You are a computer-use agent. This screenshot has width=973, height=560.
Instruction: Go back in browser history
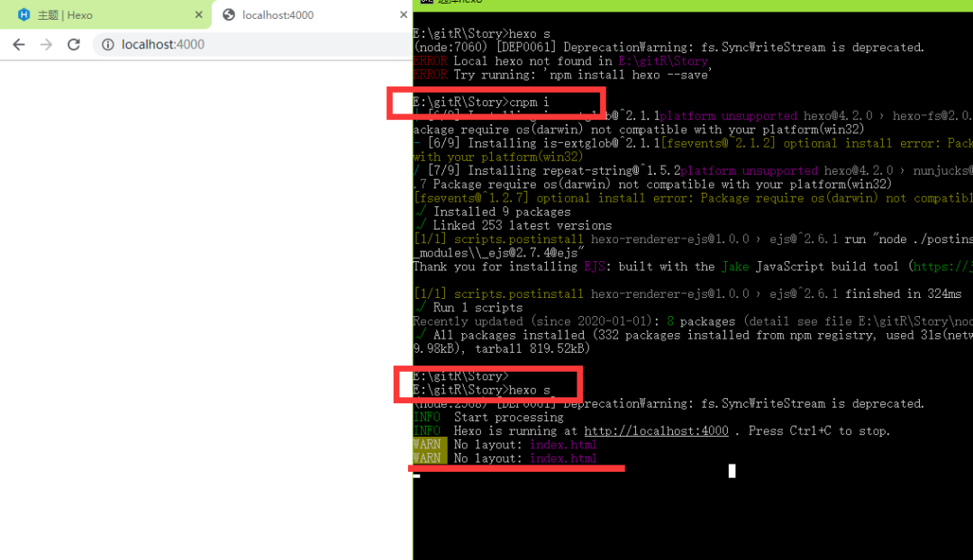coord(19,45)
